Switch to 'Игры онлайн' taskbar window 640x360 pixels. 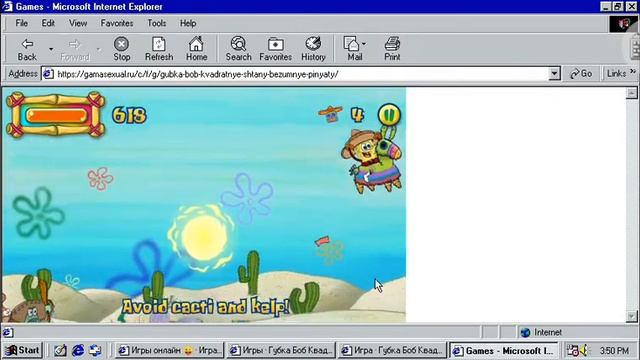pos(170,350)
